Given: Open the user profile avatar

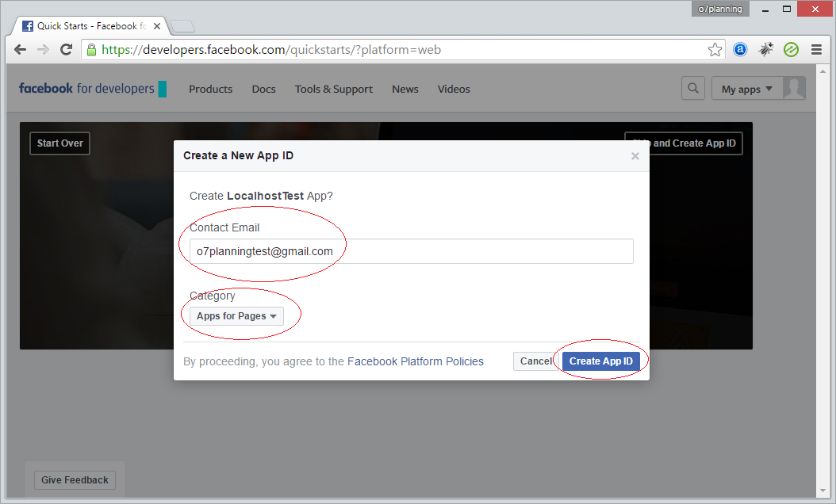Looking at the screenshot, I should [794, 89].
